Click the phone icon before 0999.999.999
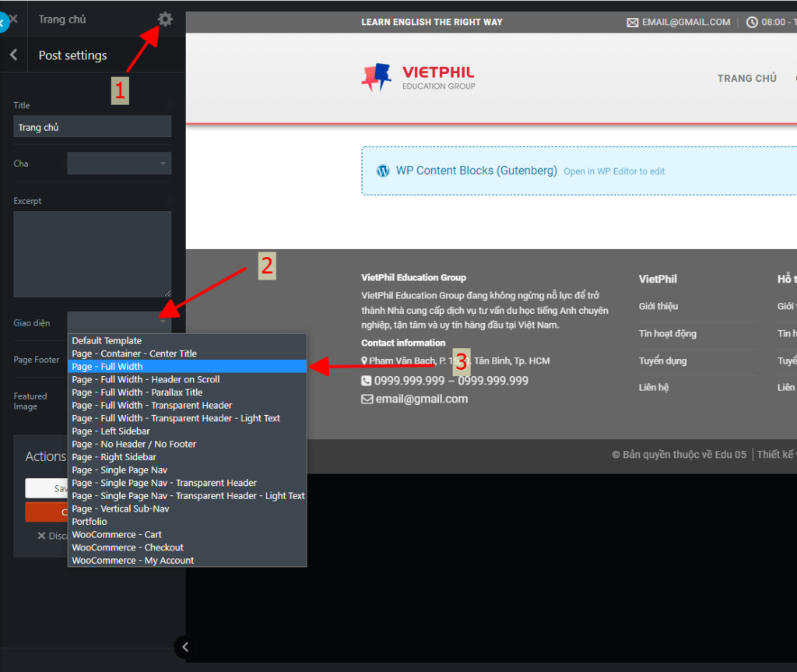This screenshot has height=672, width=797. [366, 382]
